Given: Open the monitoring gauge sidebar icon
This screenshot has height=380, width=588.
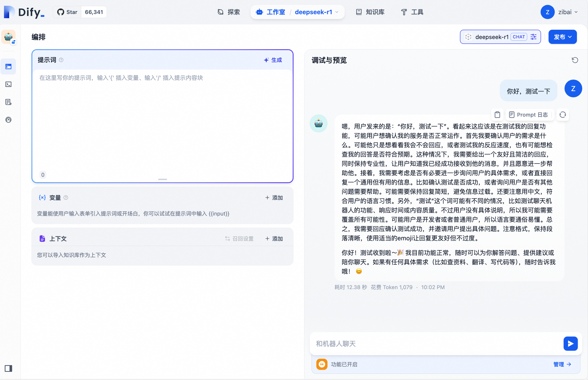Looking at the screenshot, I should click(8, 120).
